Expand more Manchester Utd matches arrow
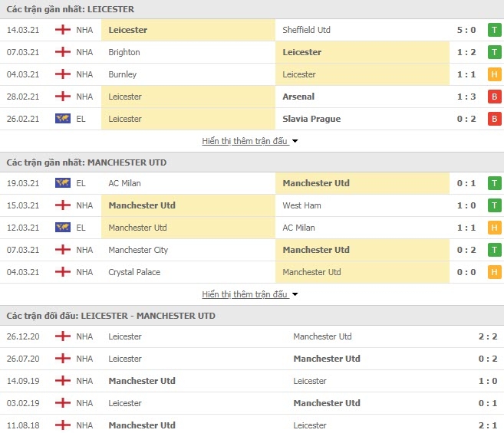Image resolution: width=504 pixels, height=433 pixels. tap(295, 294)
